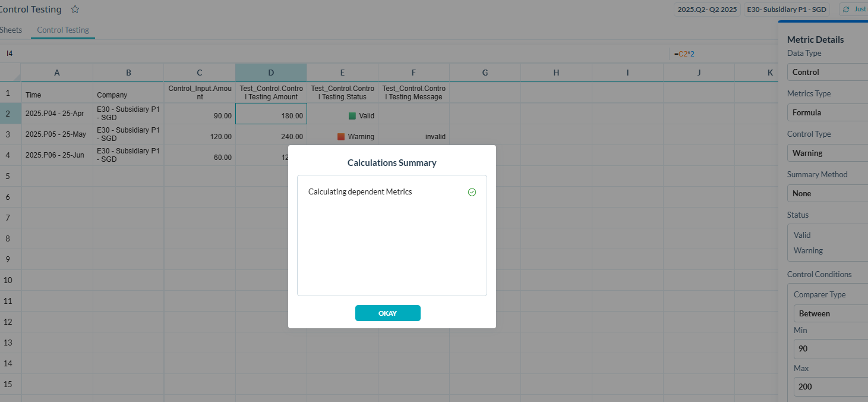Click the green checkmark beside Calculating dependent Metrics

click(x=472, y=191)
